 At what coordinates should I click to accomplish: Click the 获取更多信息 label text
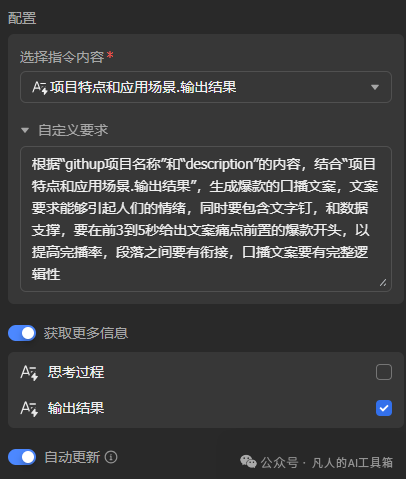86,333
